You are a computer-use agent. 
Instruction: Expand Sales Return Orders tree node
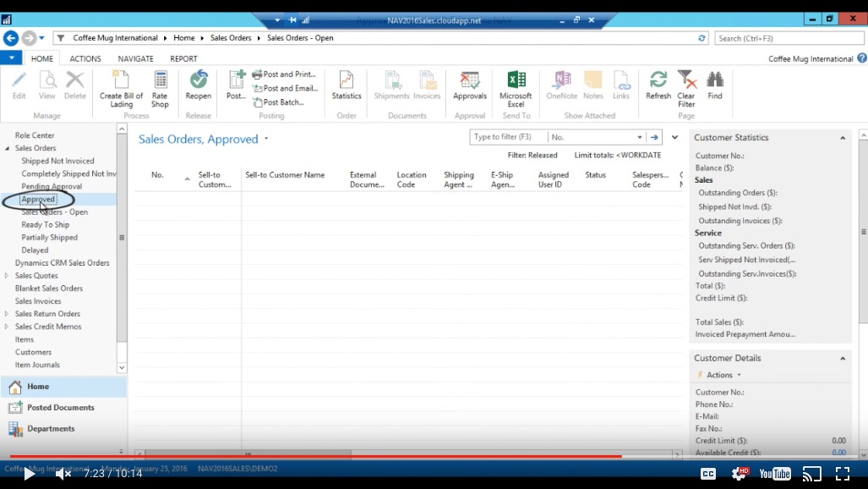7,314
